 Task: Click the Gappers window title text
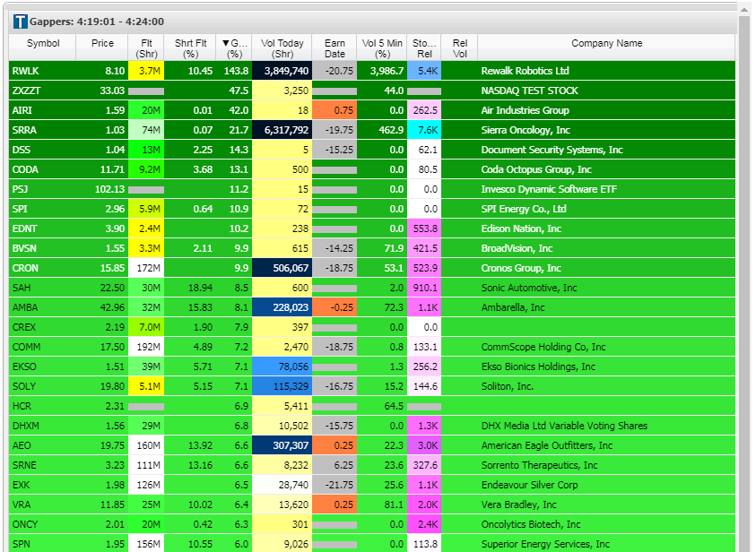97,22
